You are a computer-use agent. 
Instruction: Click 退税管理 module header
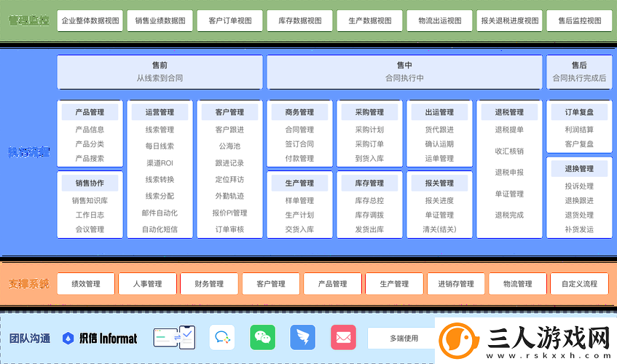pyautogui.click(x=509, y=112)
